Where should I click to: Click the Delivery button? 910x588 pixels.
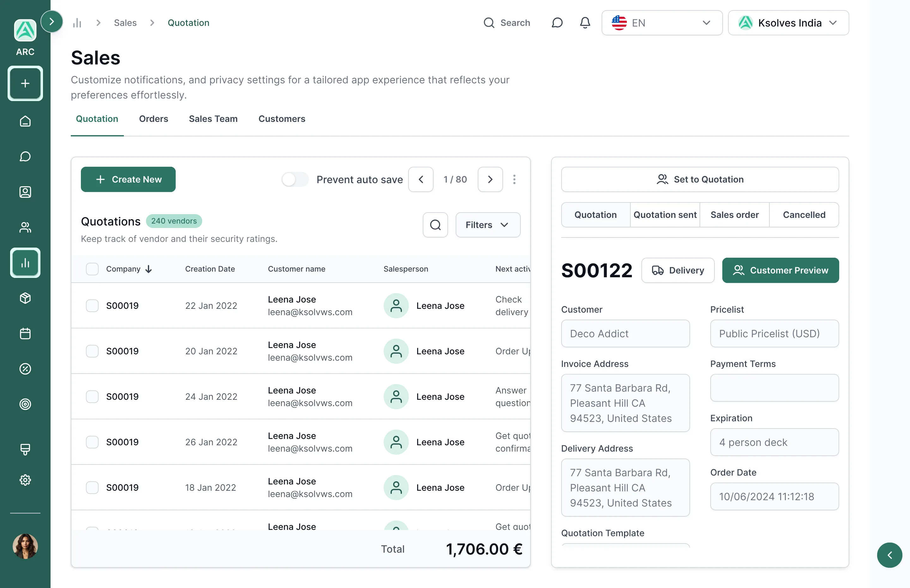click(678, 270)
